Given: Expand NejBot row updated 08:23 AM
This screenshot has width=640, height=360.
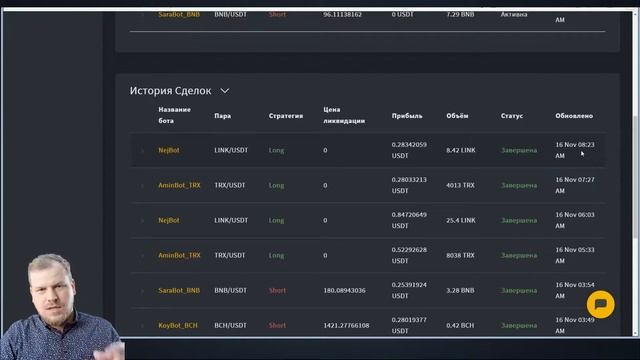Looking at the screenshot, I should [x=142, y=151].
